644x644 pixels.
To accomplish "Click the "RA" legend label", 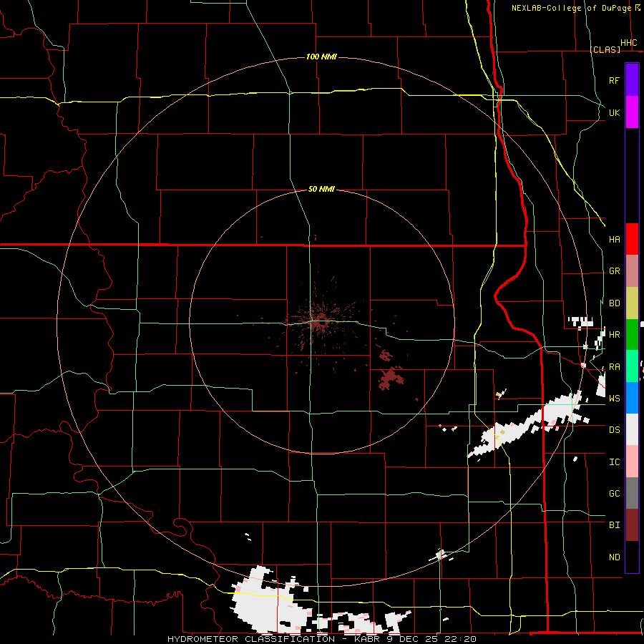I will [x=614, y=367].
